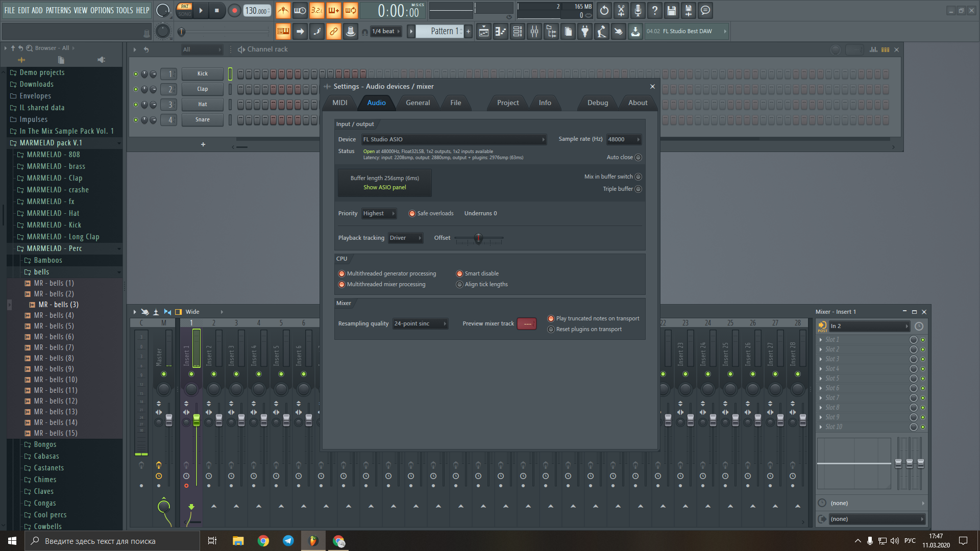The height and width of the screenshot is (551, 980).
Task: Click the Kick channel button
Action: (203, 74)
